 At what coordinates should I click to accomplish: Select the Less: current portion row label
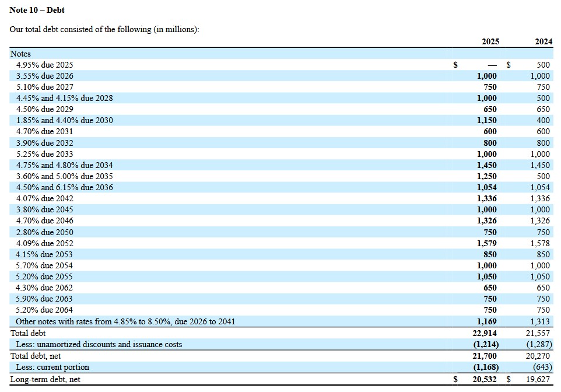tap(52, 367)
